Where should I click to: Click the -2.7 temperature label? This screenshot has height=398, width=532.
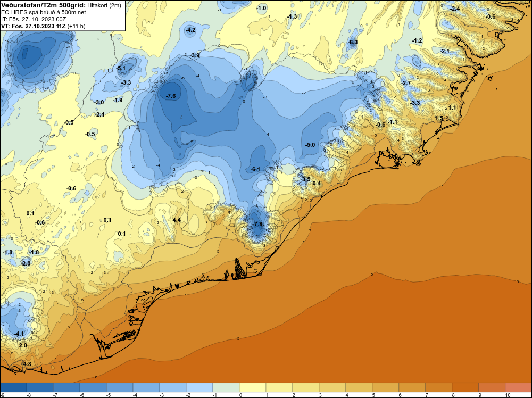(406, 83)
